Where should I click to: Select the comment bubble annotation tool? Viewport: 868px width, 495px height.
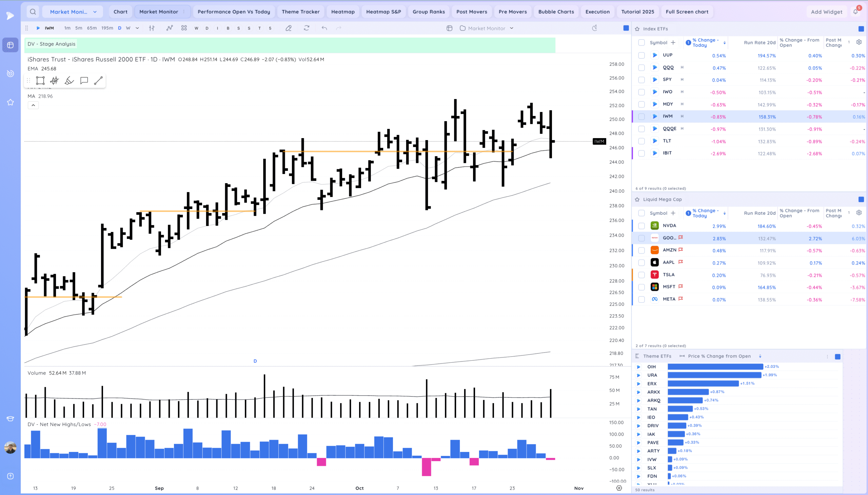(84, 80)
